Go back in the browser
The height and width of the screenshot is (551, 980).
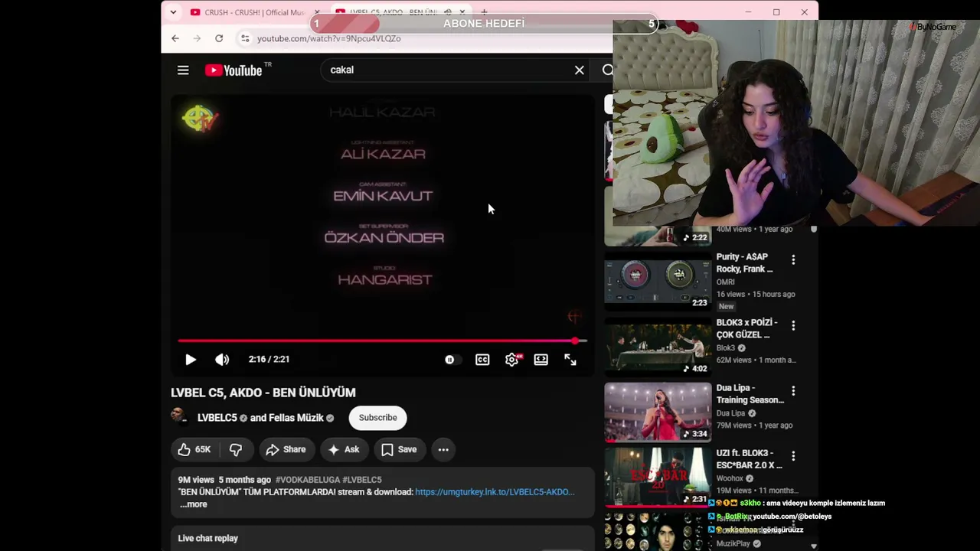tap(175, 38)
